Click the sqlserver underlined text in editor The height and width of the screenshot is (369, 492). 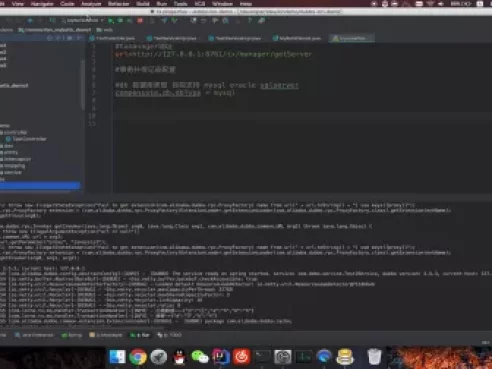click(279, 85)
